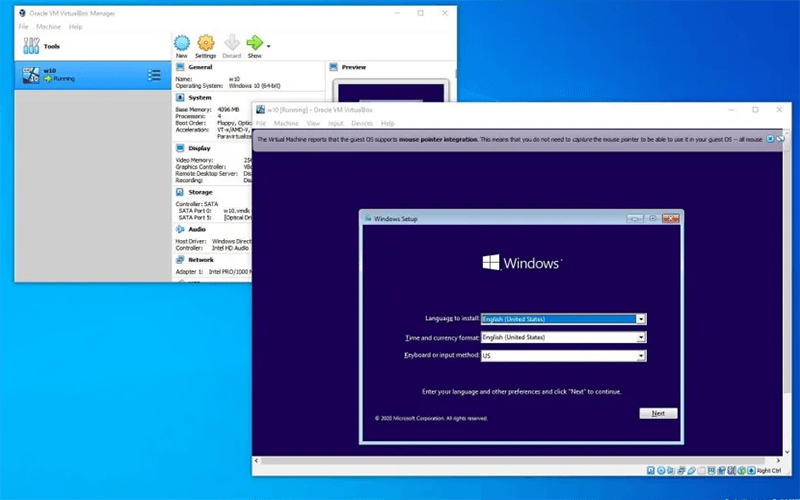Click the don't-show-again icon on the notification
800x500 pixels.
(781, 139)
